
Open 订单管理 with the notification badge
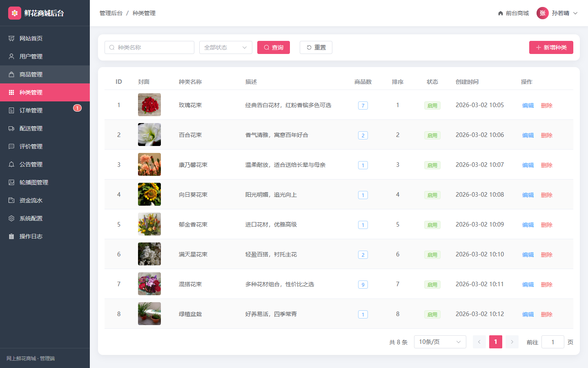pyautogui.click(x=45, y=110)
